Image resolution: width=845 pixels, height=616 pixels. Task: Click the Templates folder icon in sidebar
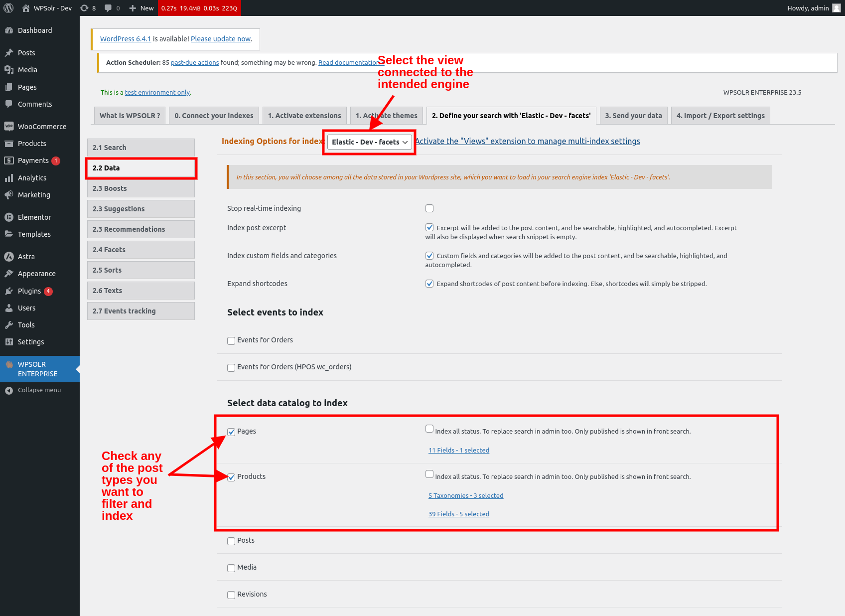click(9, 234)
